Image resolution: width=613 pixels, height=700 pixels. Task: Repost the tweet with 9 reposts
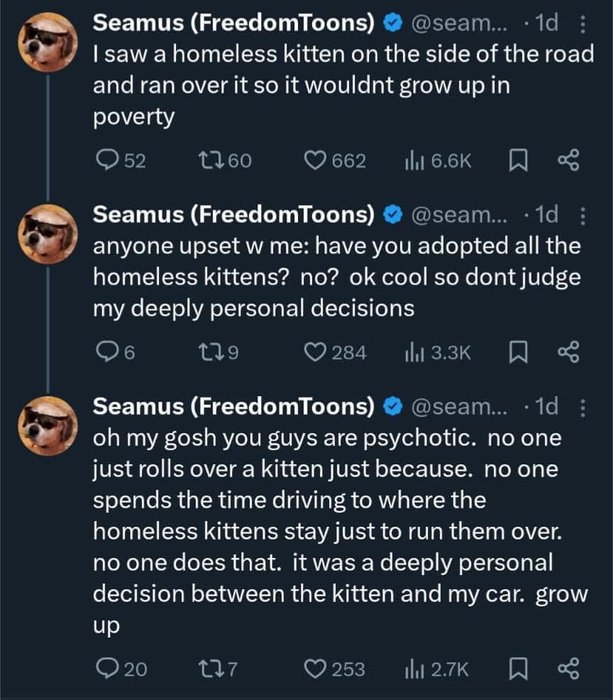(206, 351)
